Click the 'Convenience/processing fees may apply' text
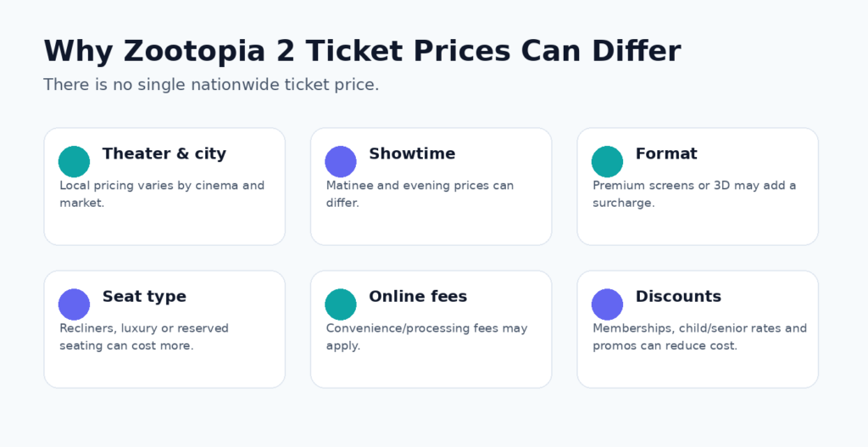 [427, 337]
